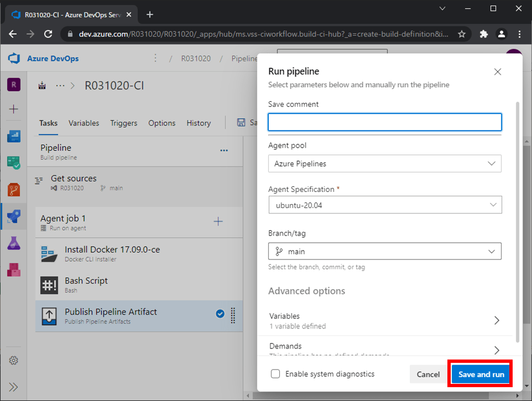Open the Chrome profile icon
Screen dimensions: 532x401
[502, 34]
